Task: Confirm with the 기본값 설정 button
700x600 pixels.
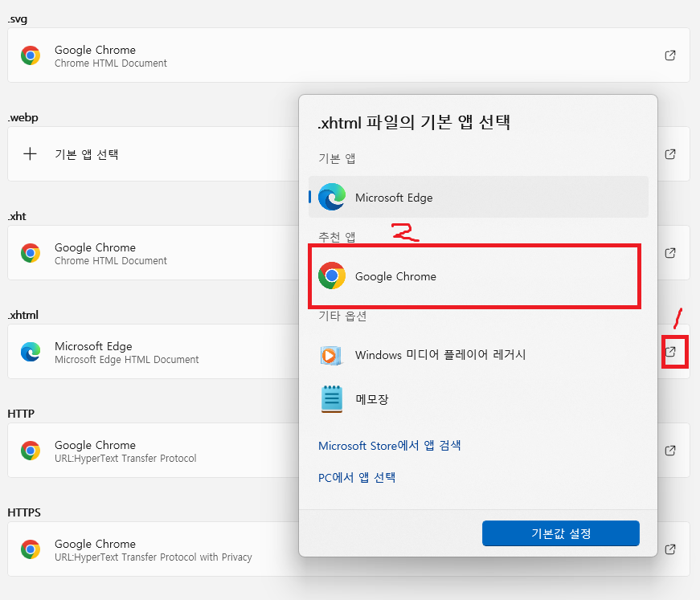Action: point(561,533)
